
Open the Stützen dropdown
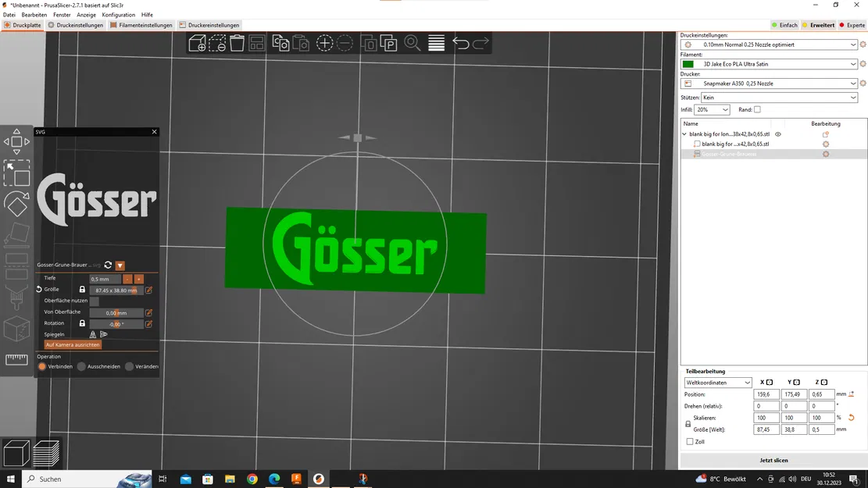point(780,98)
